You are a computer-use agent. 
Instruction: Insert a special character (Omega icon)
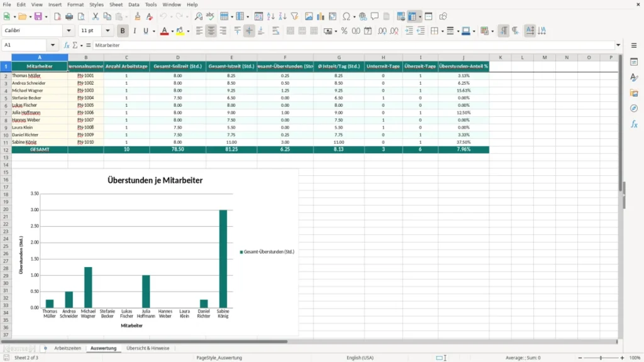(347, 16)
